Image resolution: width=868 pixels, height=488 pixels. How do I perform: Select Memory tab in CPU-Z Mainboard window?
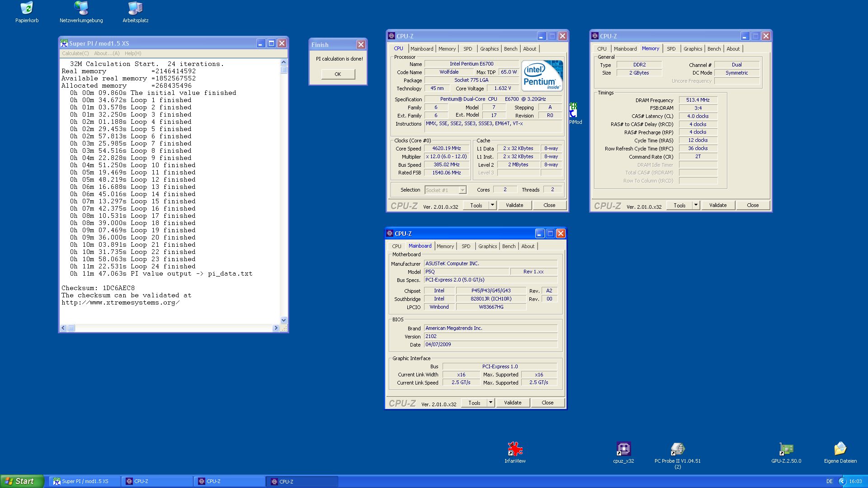click(x=445, y=246)
